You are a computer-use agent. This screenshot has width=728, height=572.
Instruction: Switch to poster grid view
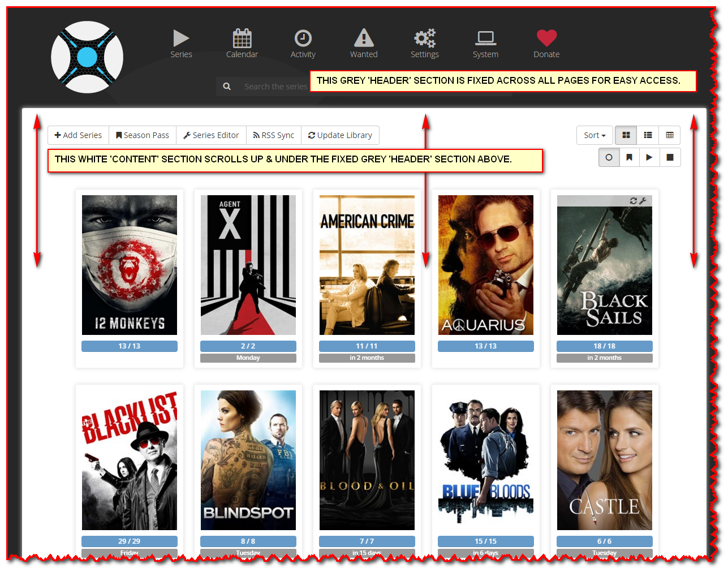626,135
